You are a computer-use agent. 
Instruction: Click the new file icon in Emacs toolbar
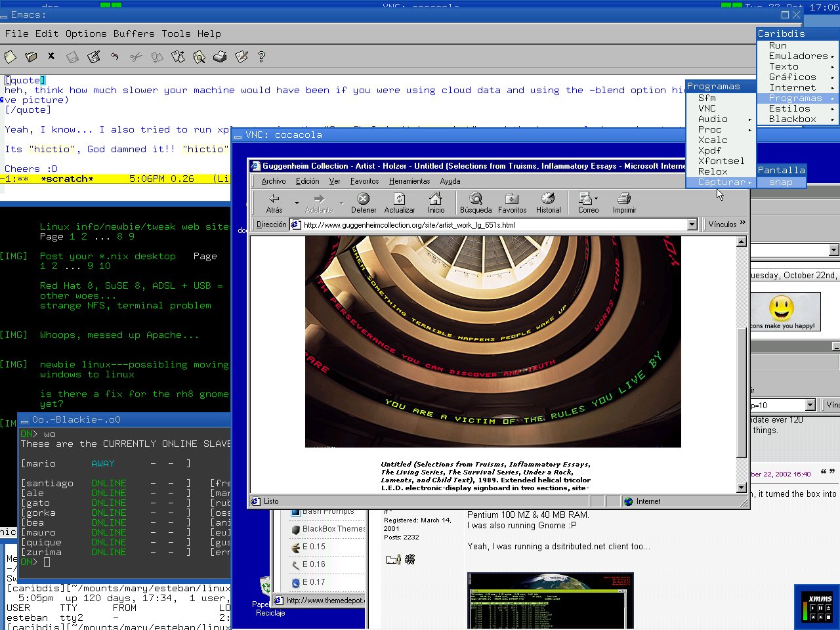pos(10,57)
